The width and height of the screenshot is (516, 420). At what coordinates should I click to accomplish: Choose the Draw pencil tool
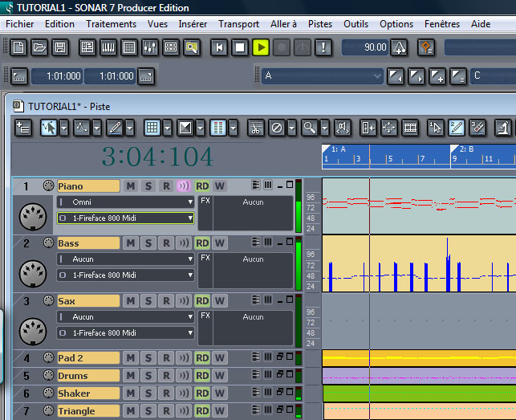115,128
